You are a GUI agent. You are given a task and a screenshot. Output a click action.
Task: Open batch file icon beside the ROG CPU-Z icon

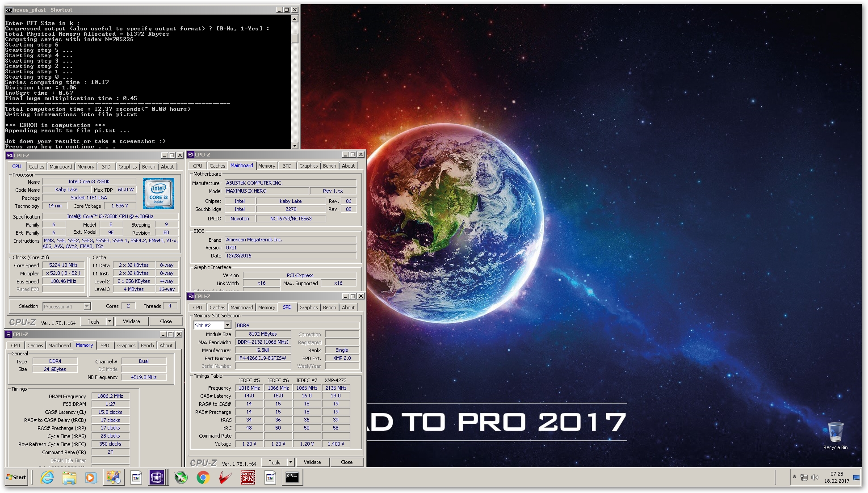tap(270, 477)
